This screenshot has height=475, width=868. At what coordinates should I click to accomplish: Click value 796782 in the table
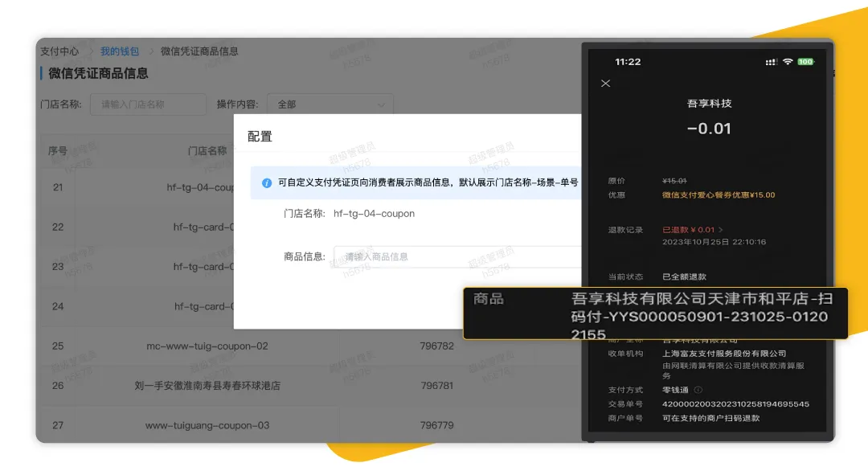click(x=436, y=346)
